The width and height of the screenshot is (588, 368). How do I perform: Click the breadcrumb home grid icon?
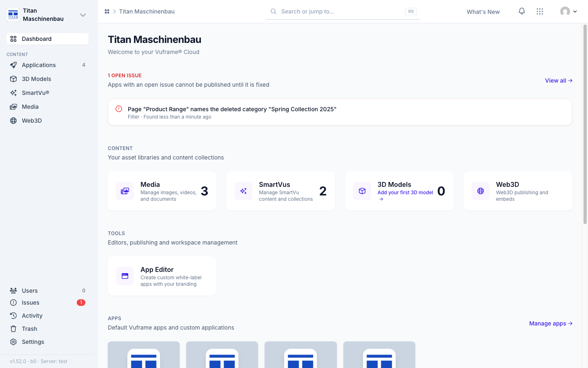pyautogui.click(x=107, y=11)
